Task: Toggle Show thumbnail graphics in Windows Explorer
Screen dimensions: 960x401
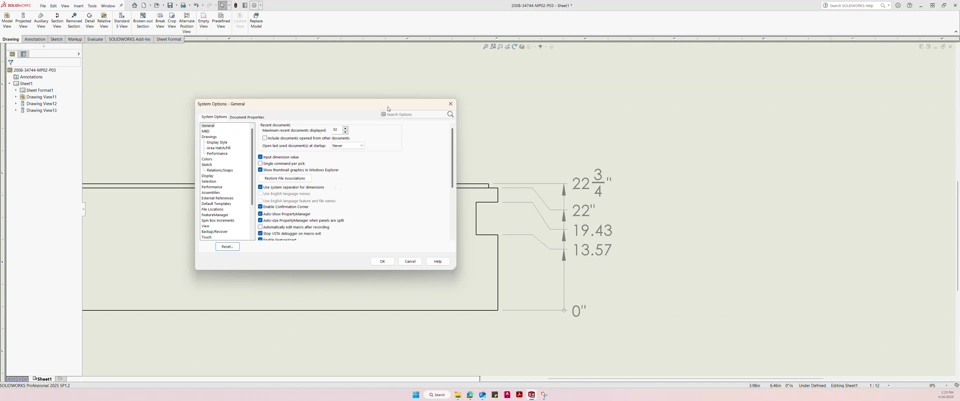Action: [260, 170]
